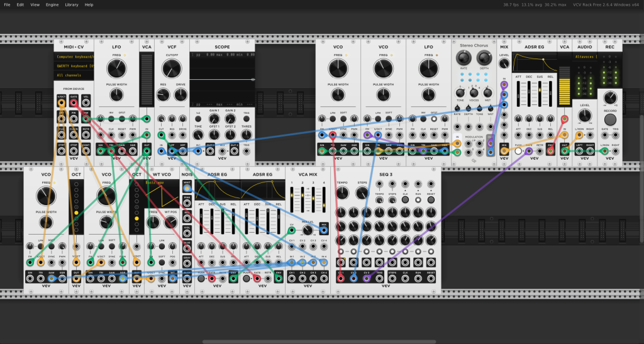Click the LEVEL knob on MIX module
Image resolution: width=644 pixels, height=344 pixels.
tap(504, 64)
